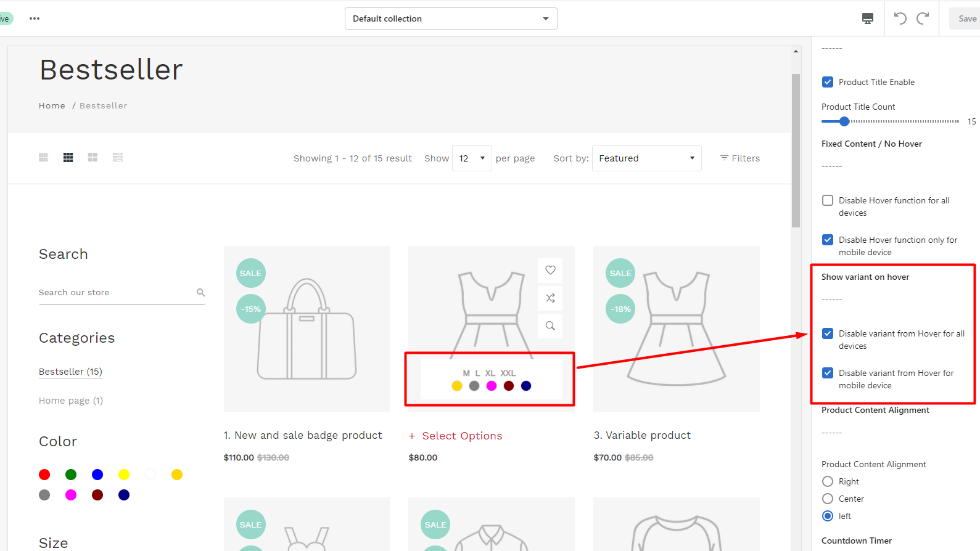The width and height of the screenshot is (980, 551).
Task: Filter by red color swatch in sidebar
Action: 44,475
